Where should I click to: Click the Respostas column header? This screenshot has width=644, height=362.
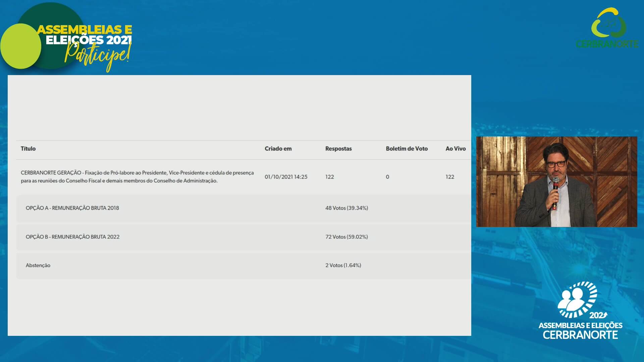(338, 148)
